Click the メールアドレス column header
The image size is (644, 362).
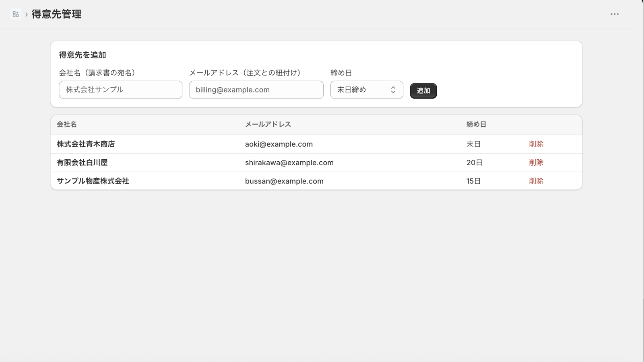pyautogui.click(x=268, y=124)
